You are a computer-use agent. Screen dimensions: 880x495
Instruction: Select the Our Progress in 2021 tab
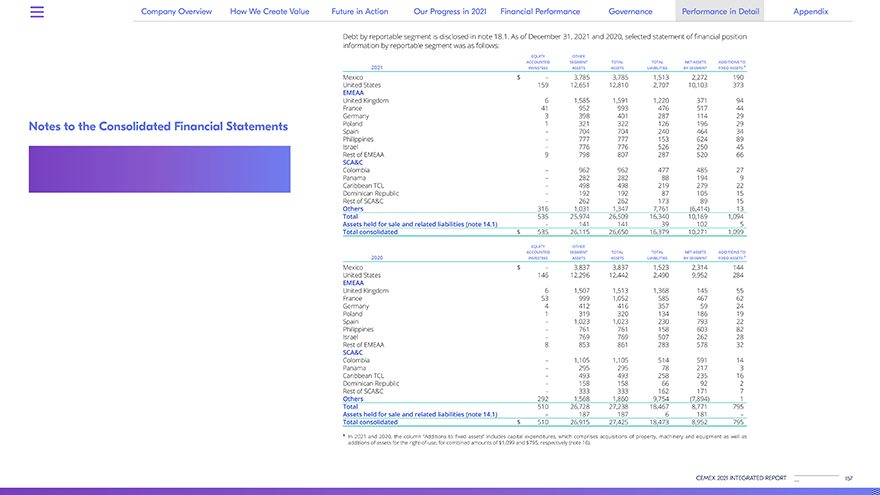coord(449,12)
